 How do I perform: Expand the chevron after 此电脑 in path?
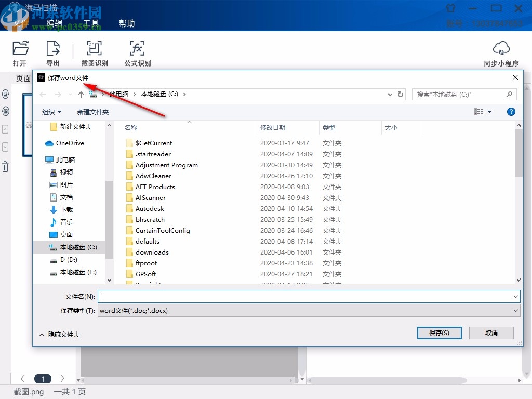point(135,95)
